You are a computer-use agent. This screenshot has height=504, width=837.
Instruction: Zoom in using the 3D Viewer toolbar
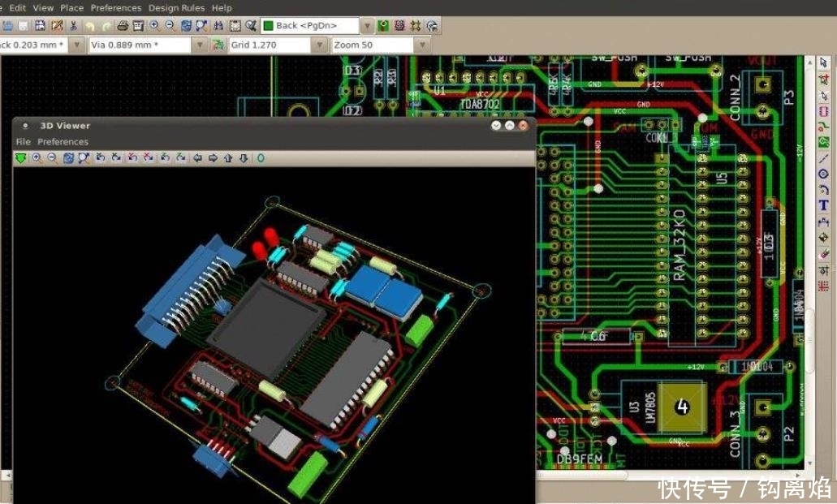click(x=37, y=158)
